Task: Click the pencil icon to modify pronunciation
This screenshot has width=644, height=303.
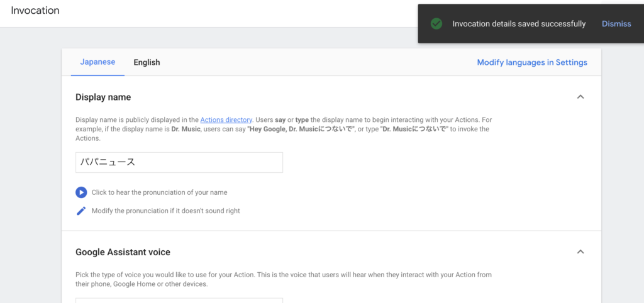Action: pos(81,211)
